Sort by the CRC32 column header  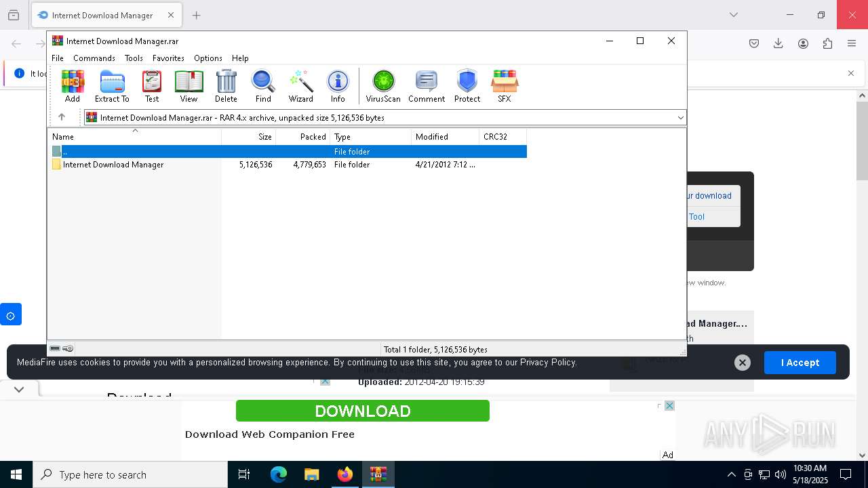coord(503,136)
